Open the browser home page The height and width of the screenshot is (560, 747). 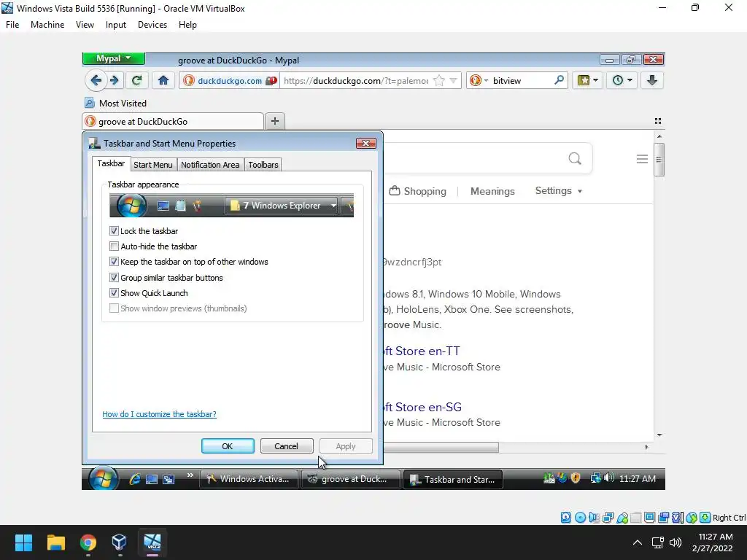[x=163, y=80]
